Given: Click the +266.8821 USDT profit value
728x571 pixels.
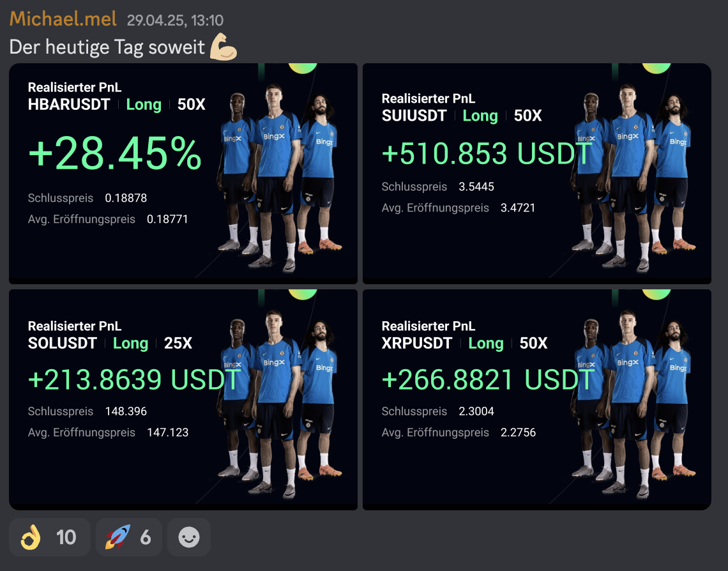Looking at the screenshot, I should coord(487,380).
